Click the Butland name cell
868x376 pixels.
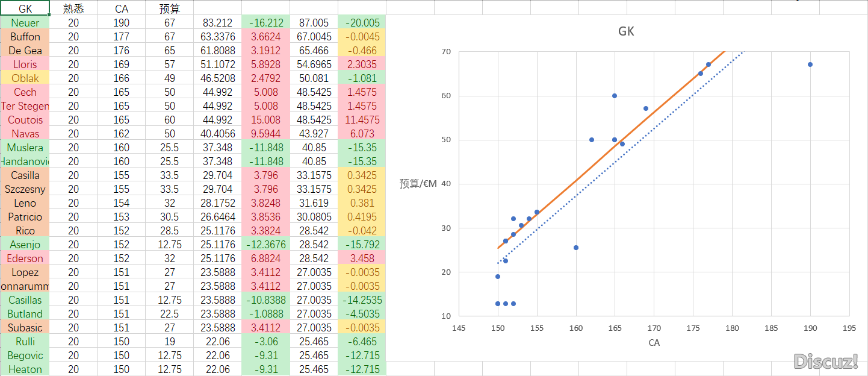(x=25, y=314)
